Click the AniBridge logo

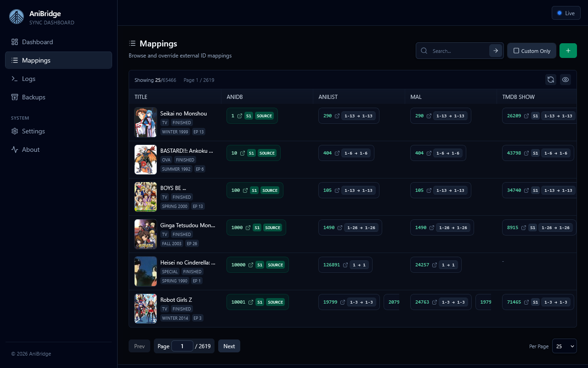click(x=17, y=17)
